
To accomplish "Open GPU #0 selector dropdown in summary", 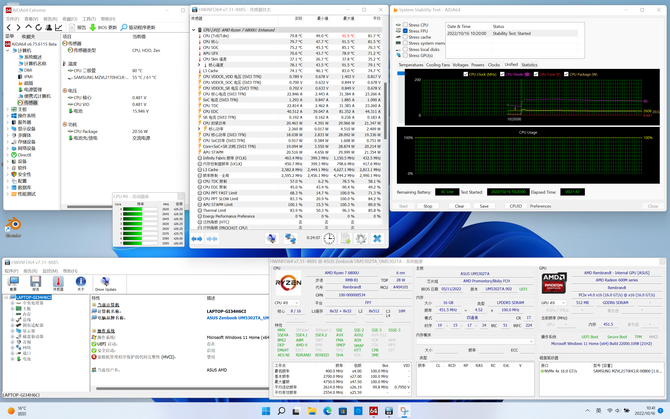I will [553, 303].
